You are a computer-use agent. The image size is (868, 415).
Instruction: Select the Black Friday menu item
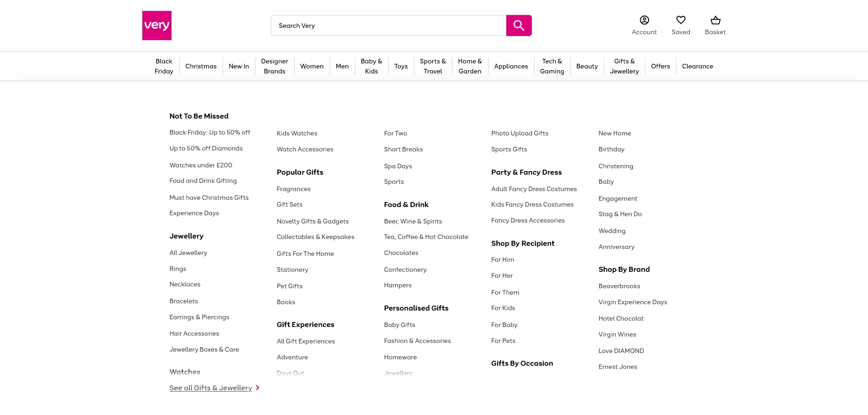coord(164,66)
